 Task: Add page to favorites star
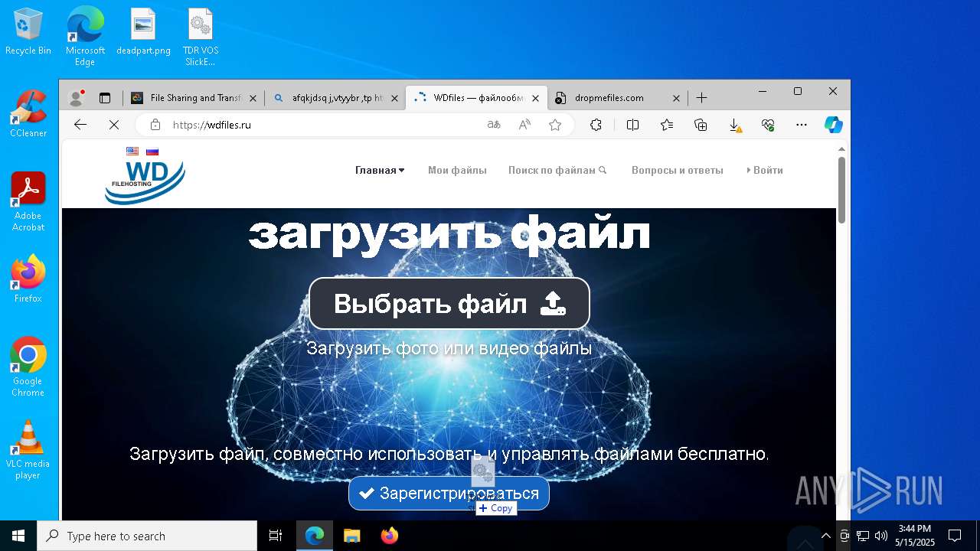555,125
